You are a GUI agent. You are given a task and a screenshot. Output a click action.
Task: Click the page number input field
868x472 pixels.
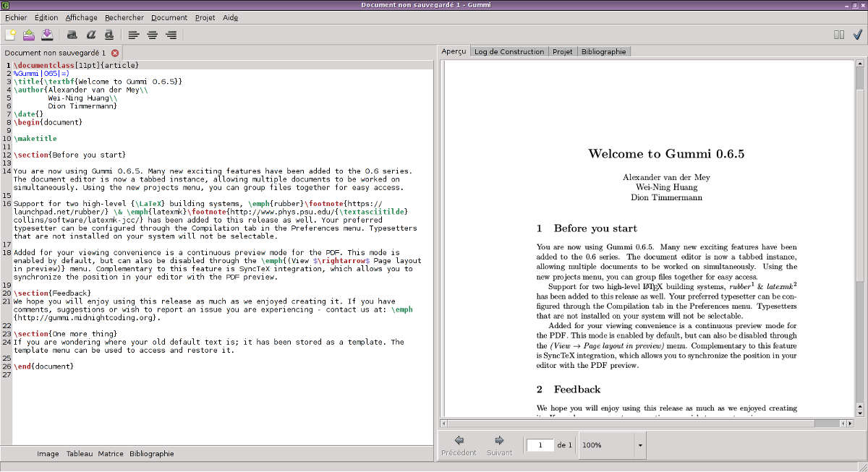540,445
